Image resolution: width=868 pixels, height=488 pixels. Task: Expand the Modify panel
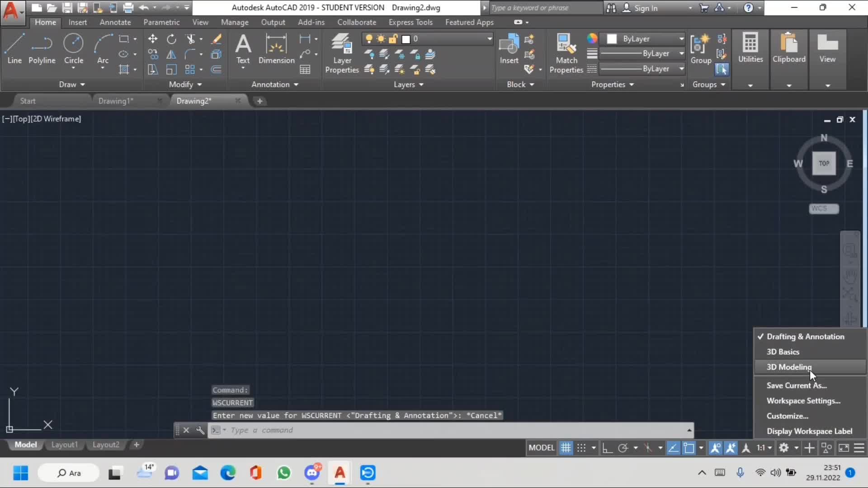pyautogui.click(x=185, y=84)
